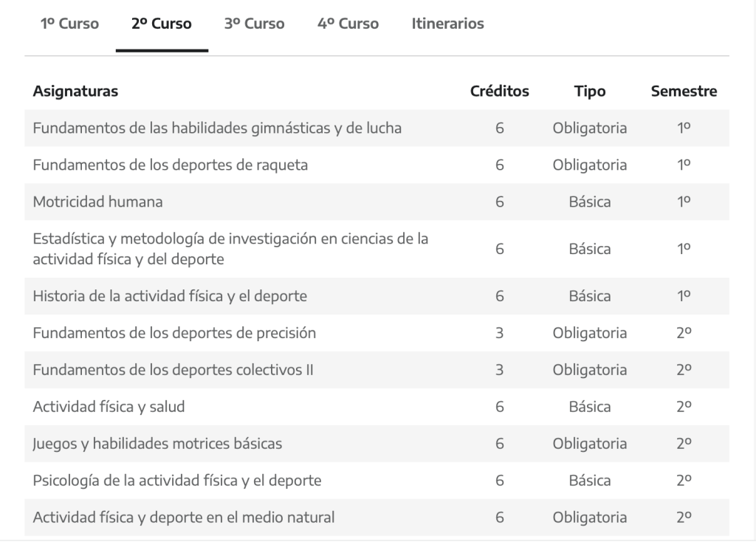Go to the 4º Curso tab
The image size is (756, 542).
coord(348,24)
